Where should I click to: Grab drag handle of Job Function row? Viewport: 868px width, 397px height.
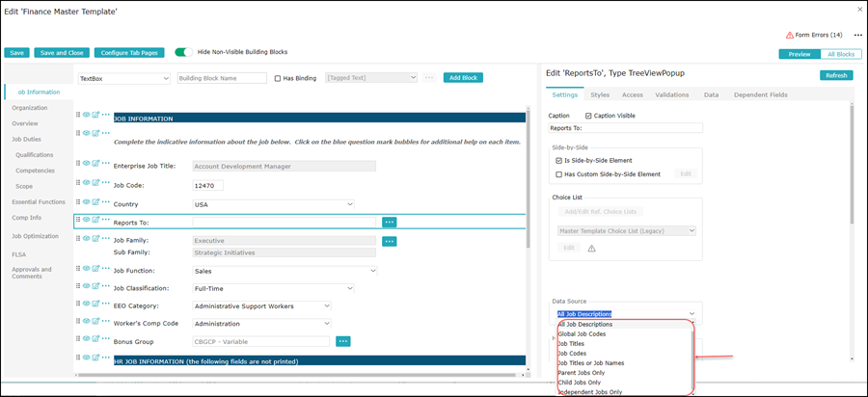coord(78,269)
